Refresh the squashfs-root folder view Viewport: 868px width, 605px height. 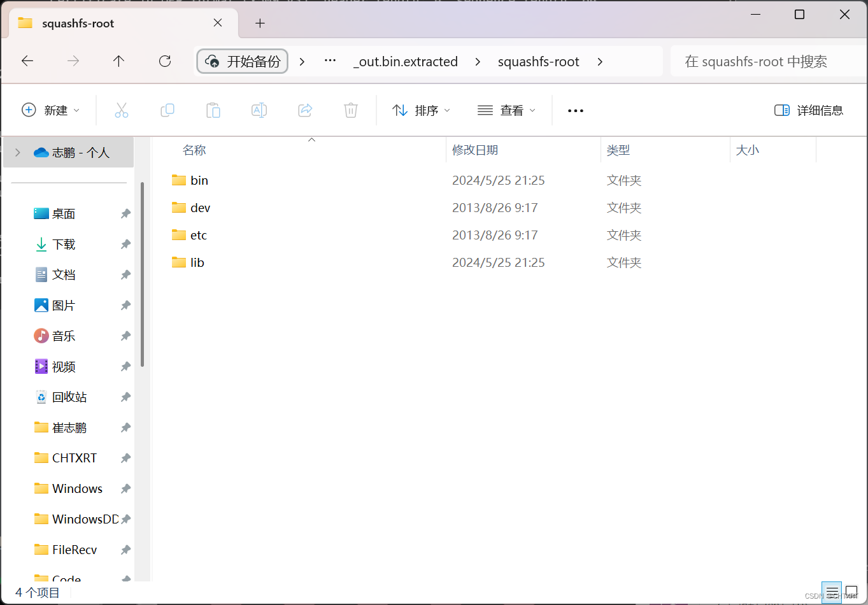165,61
